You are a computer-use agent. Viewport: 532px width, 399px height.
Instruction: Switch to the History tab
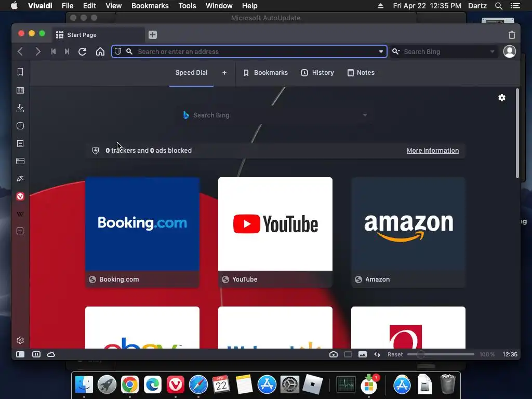point(317,73)
